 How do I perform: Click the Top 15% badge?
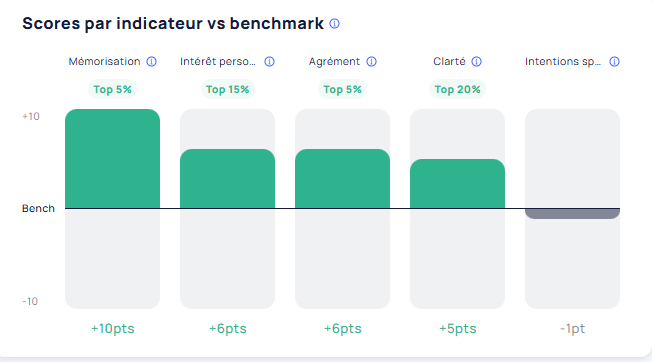point(227,89)
